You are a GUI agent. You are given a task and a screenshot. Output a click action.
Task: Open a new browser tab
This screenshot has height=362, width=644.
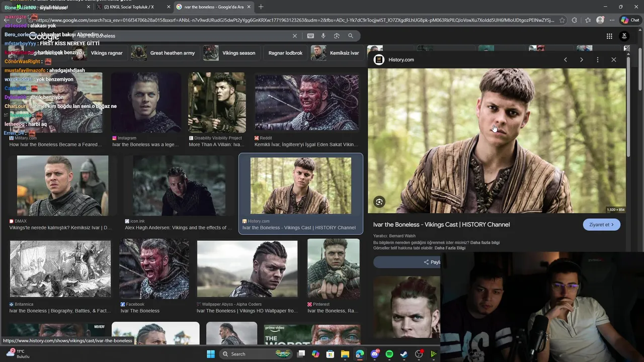coord(261,7)
